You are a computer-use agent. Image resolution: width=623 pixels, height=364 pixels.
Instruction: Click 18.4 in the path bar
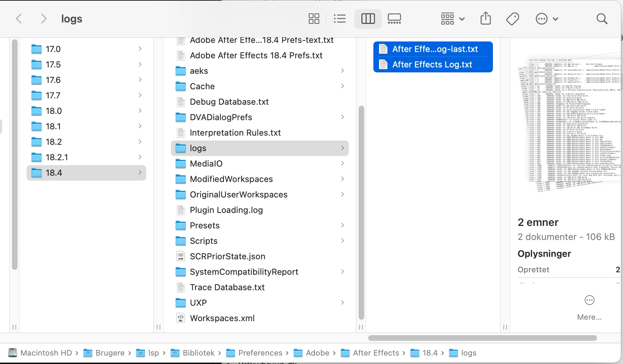[424, 353]
